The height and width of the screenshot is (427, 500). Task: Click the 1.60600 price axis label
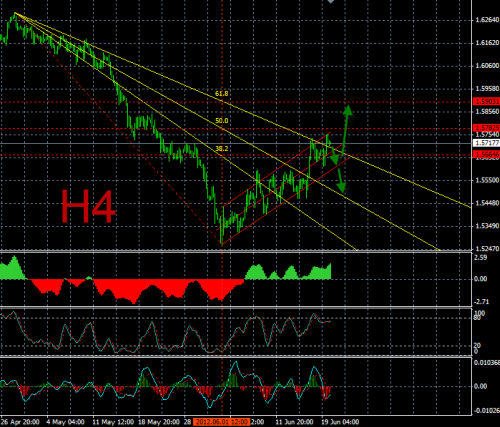[x=487, y=66]
